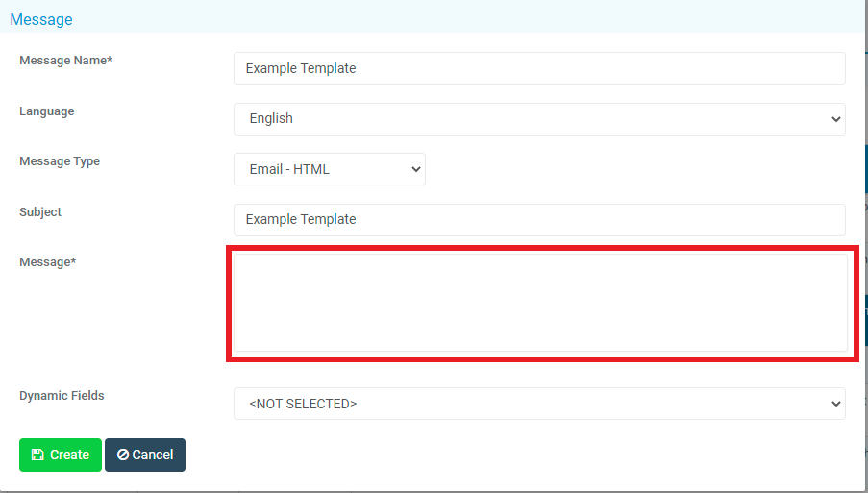Click the Subject input field

click(539, 220)
